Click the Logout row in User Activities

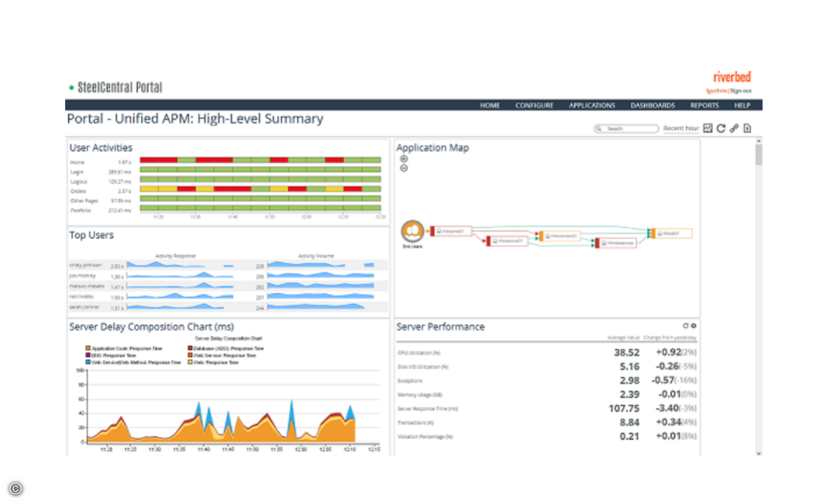225,181
